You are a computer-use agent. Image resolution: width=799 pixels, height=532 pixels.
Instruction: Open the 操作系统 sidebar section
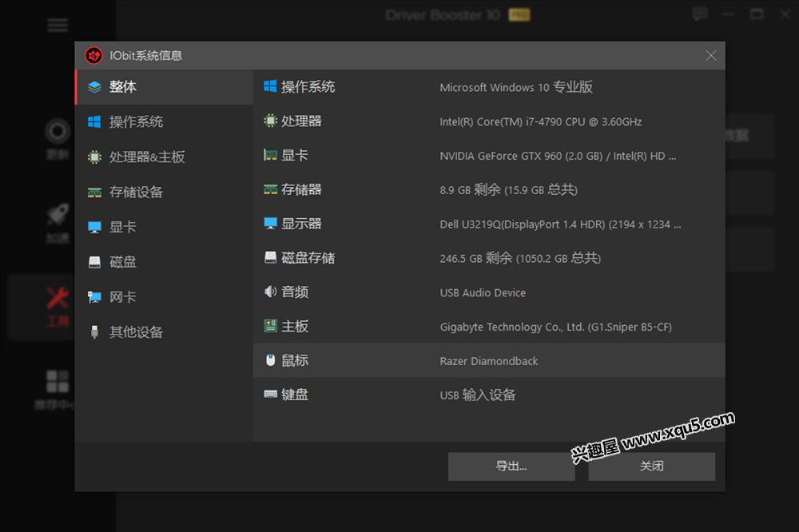(164, 121)
